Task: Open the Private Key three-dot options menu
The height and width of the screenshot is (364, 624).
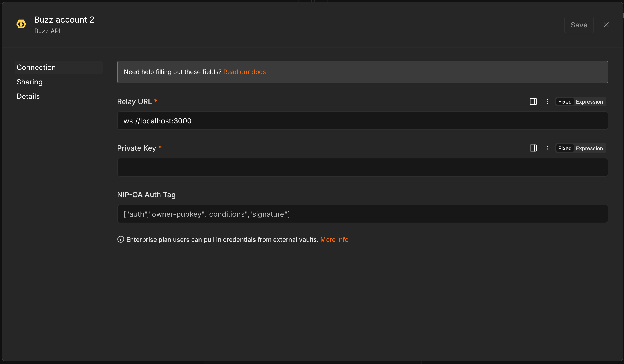Action: pyautogui.click(x=548, y=148)
